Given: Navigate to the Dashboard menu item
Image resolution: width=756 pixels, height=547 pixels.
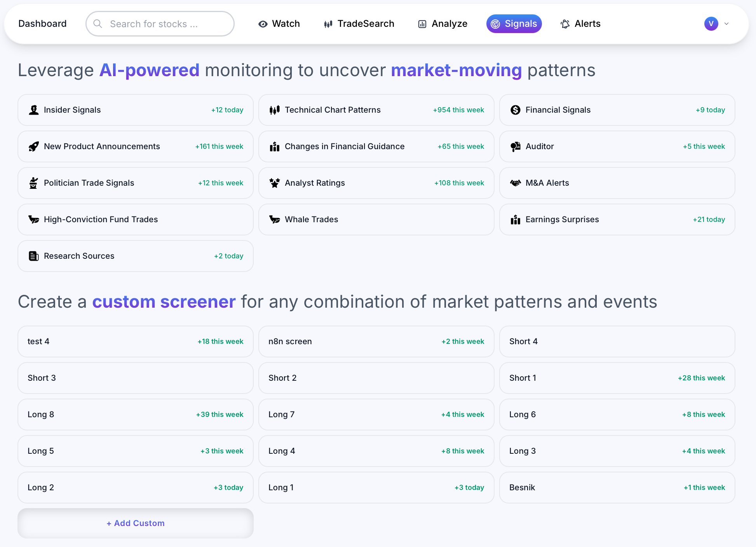Looking at the screenshot, I should 42,24.
